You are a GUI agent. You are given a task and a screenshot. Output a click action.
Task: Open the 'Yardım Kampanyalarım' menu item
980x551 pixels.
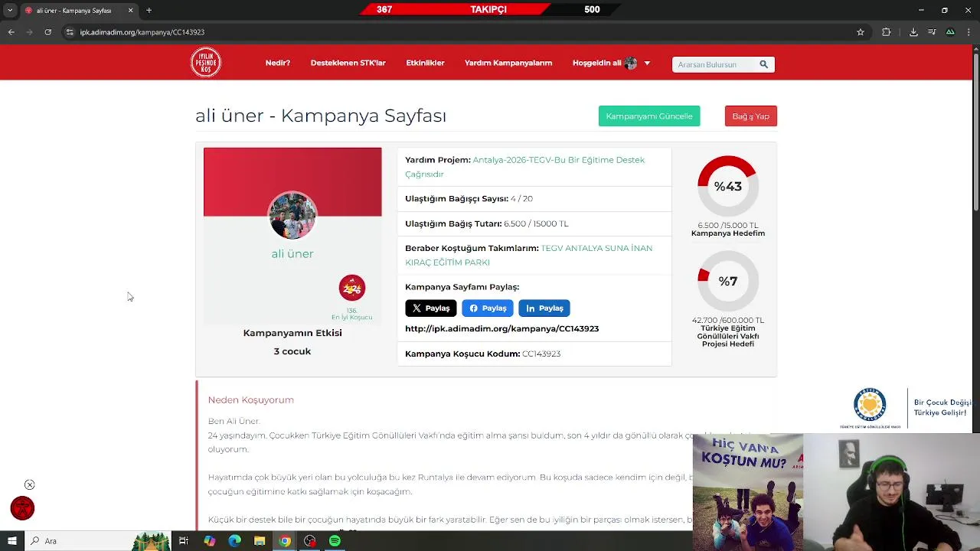pos(508,63)
